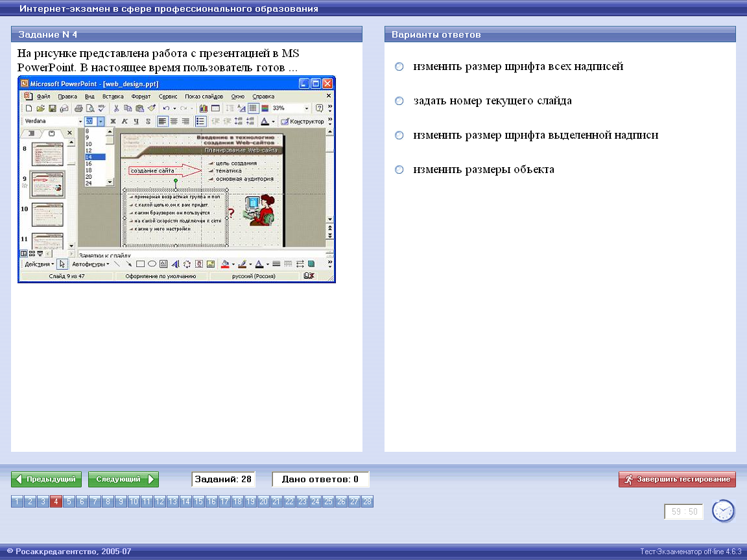Click the highlighted question 4 button
747x560 pixels.
[56, 502]
